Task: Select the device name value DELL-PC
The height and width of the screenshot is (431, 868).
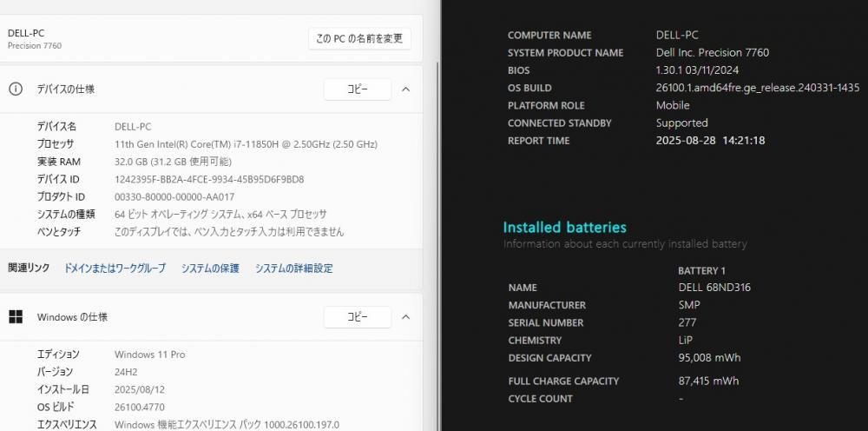Action: pos(133,127)
